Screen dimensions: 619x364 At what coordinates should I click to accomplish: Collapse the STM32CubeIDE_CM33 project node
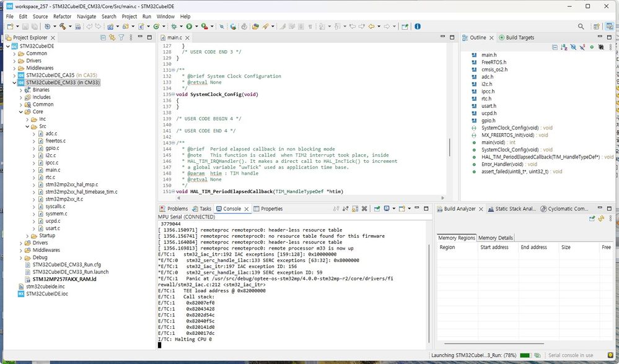[15, 82]
